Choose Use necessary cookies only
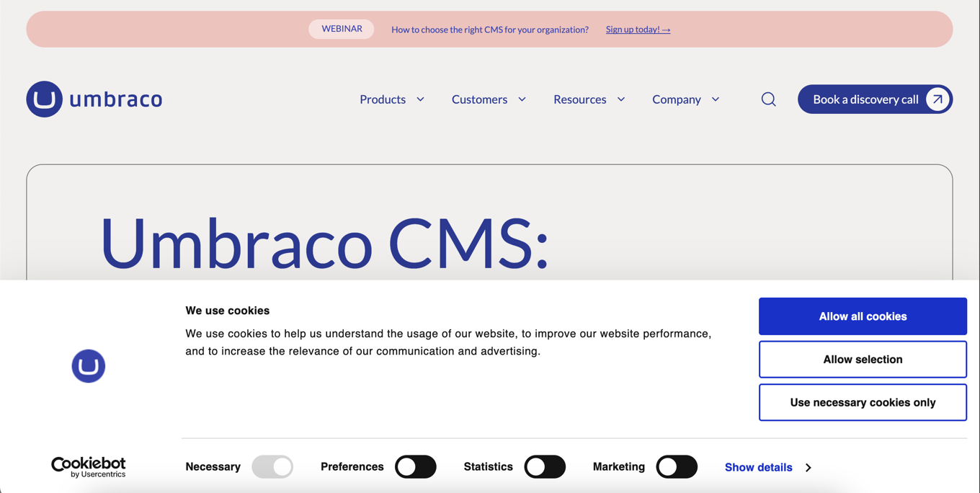This screenshot has height=493, width=980. 863,402
